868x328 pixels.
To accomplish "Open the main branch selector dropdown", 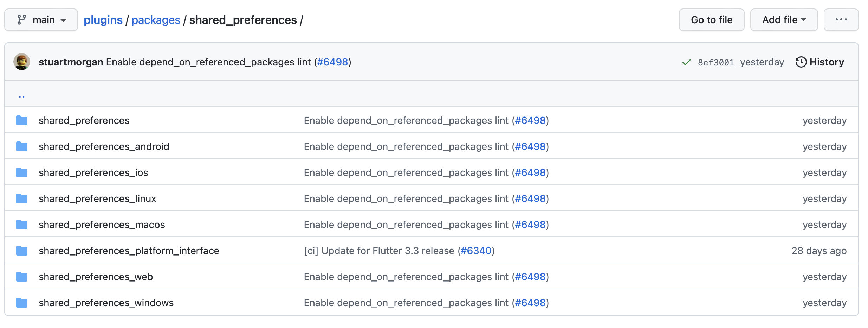I will pos(41,20).
